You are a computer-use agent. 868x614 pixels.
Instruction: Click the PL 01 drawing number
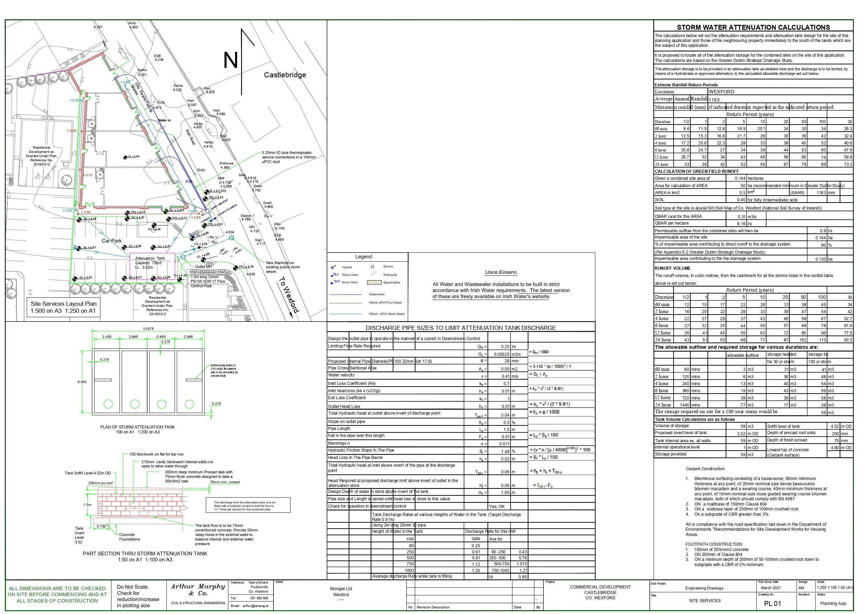(772, 604)
